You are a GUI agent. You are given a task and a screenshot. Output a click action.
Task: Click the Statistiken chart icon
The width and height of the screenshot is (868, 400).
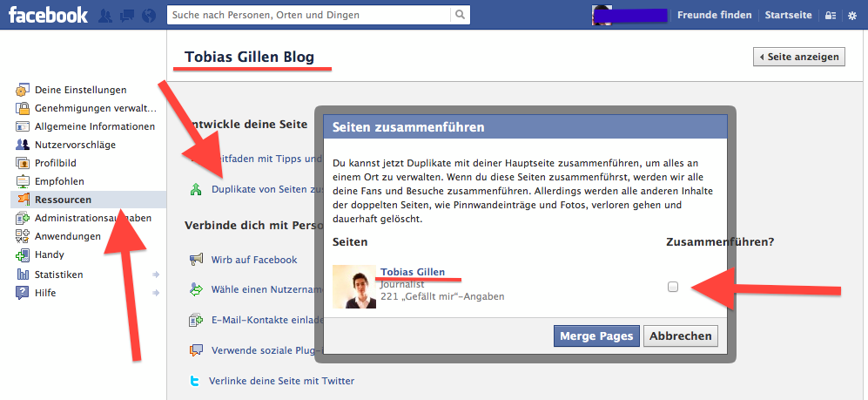point(23,275)
